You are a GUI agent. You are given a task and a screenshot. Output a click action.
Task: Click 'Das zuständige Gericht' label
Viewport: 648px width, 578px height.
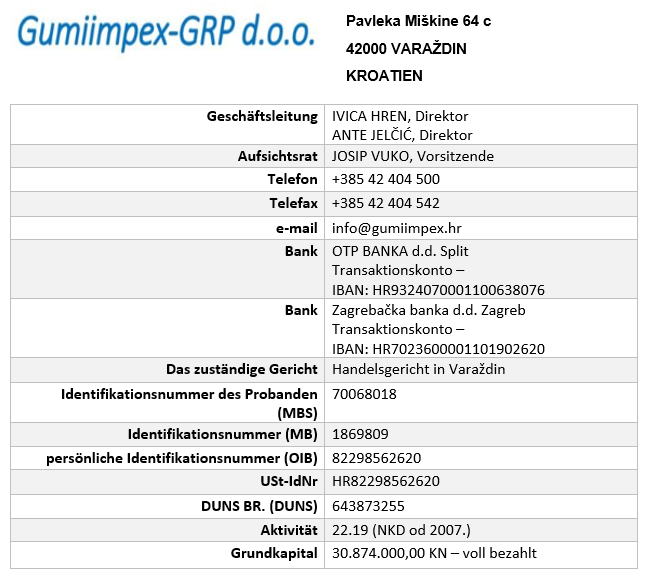(x=242, y=369)
